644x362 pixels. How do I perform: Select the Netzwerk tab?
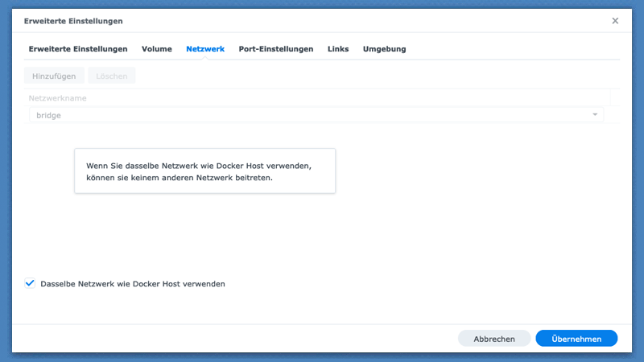(205, 49)
